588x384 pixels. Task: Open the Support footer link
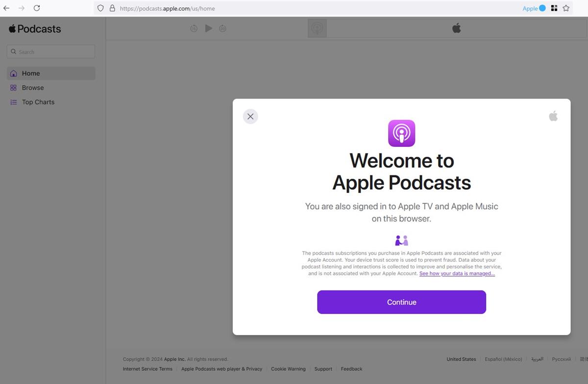(x=323, y=369)
